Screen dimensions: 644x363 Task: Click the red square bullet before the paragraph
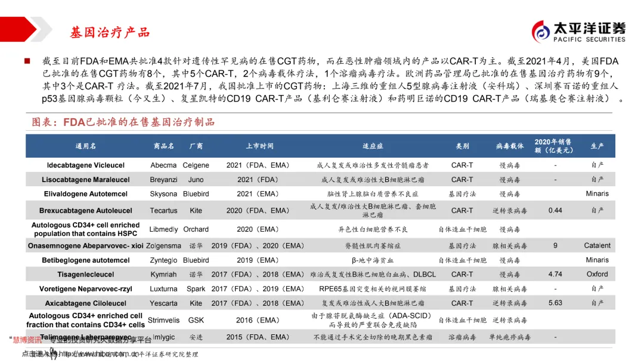point(27,61)
